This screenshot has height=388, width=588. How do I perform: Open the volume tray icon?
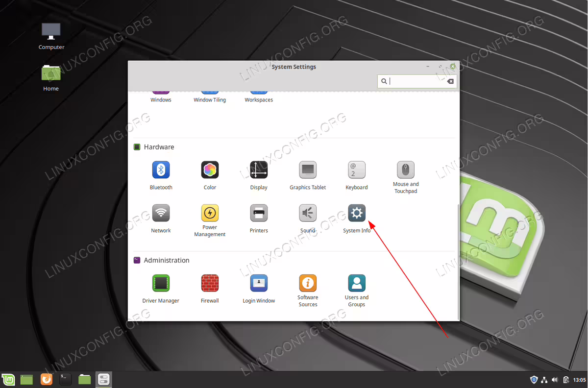click(x=555, y=380)
